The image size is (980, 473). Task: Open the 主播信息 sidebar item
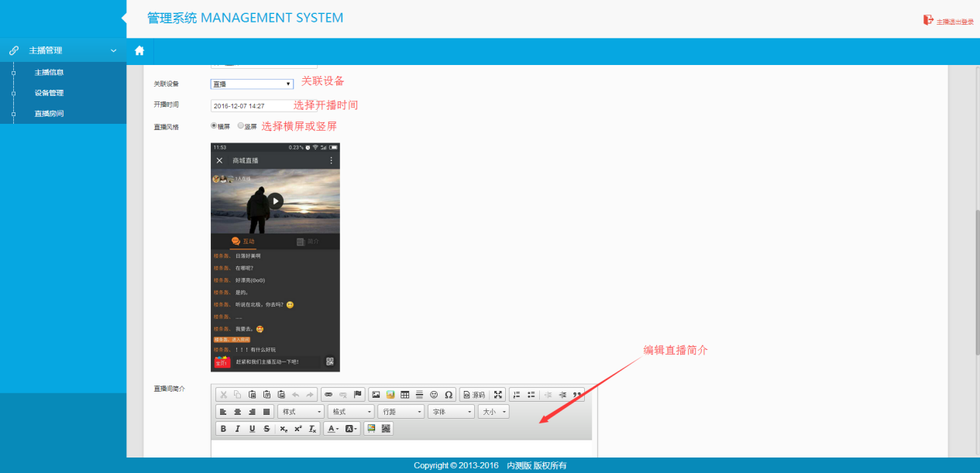(49, 73)
